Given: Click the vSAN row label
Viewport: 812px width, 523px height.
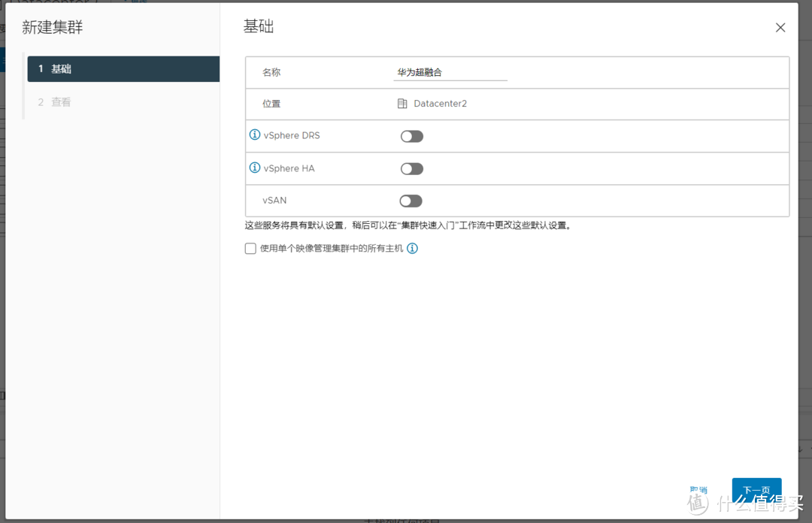Looking at the screenshot, I should (x=273, y=201).
